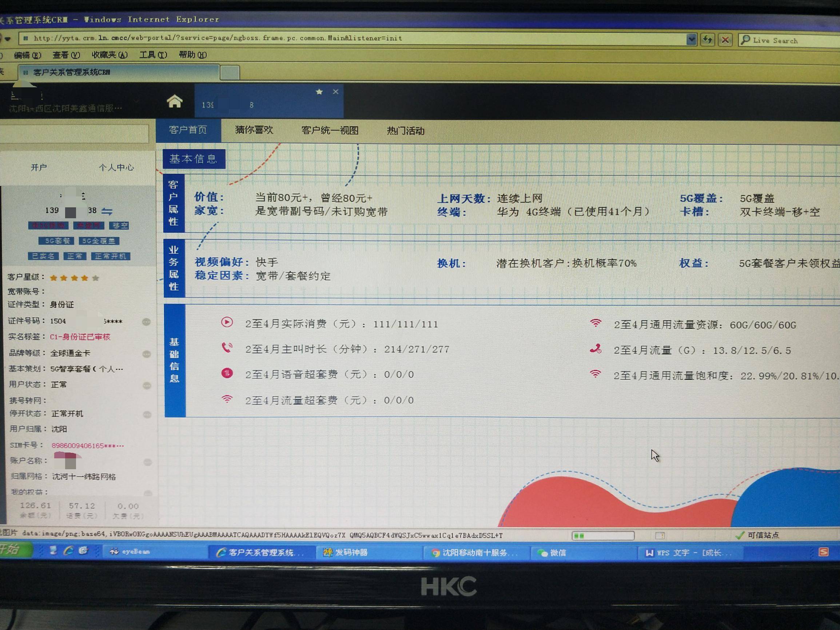840x630 pixels.
Task: Click the page loading progress bar
Action: point(603,535)
